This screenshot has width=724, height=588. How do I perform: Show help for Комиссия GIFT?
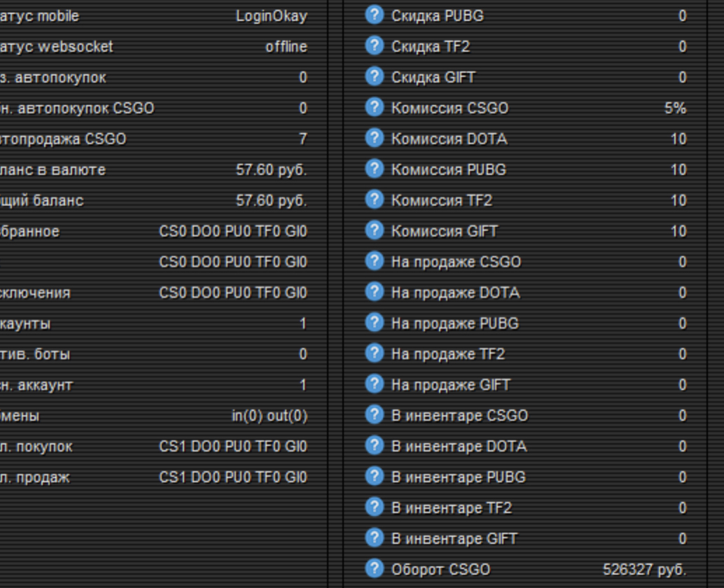click(375, 230)
